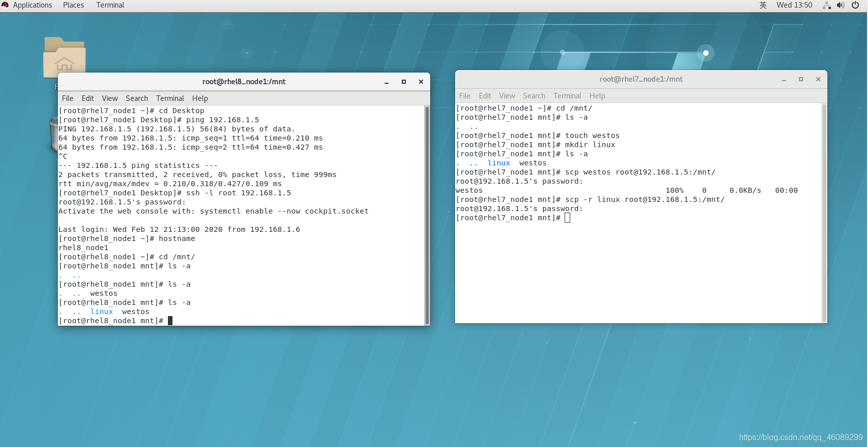868x447 pixels.
Task: Click title bar text root@rhel8_node1:/mnt
Action: click(244, 82)
